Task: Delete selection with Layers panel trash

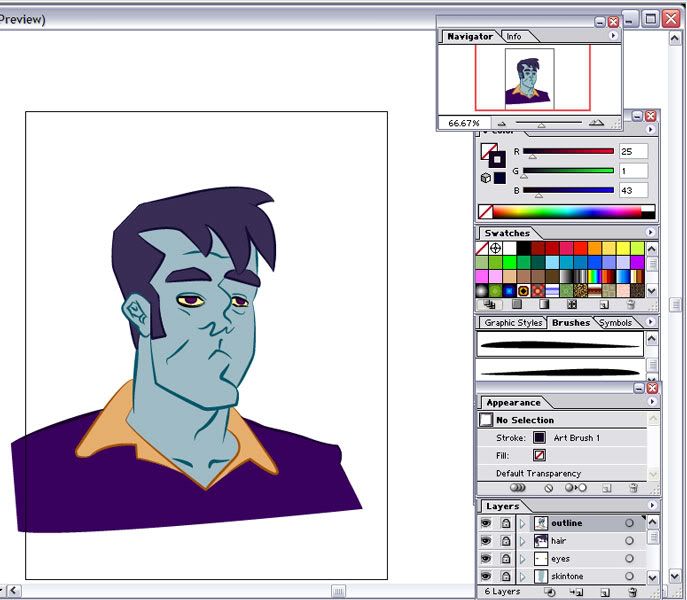Action: (x=632, y=592)
